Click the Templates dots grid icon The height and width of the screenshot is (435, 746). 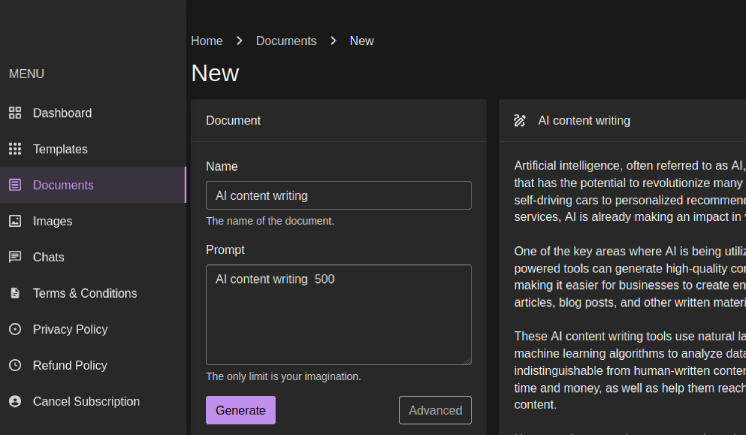tap(15, 149)
